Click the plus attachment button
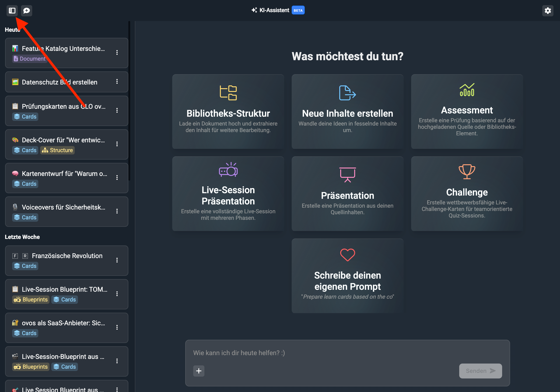The width and height of the screenshot is (560, 392). click(x=199, y=371)
